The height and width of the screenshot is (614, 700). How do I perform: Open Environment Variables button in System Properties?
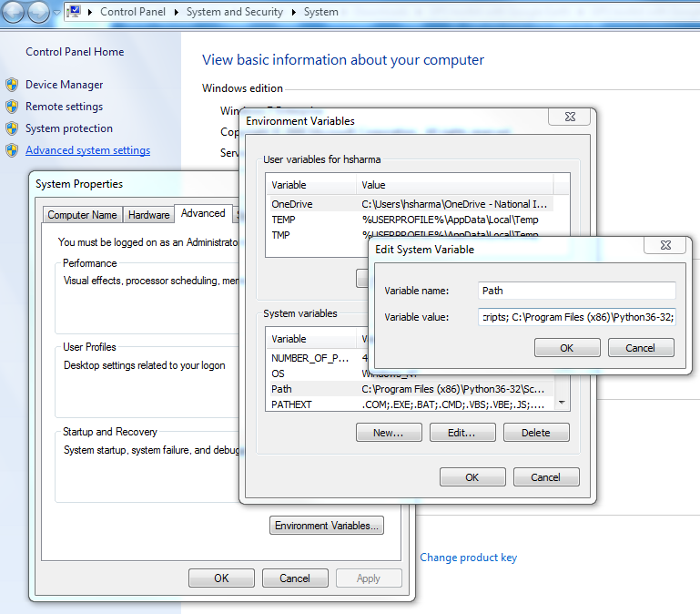(x=327, y=526)
